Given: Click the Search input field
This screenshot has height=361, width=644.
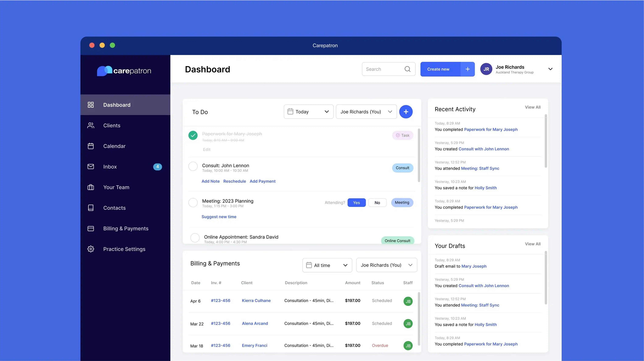Looking at the screenshot, I should pyautogui.click(x=389, y=69).
